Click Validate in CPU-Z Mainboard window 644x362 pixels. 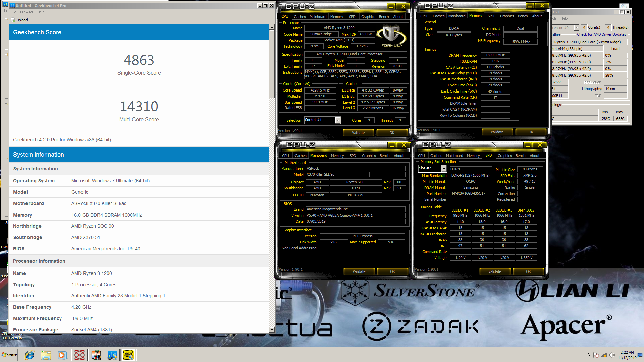click(359, 271)
